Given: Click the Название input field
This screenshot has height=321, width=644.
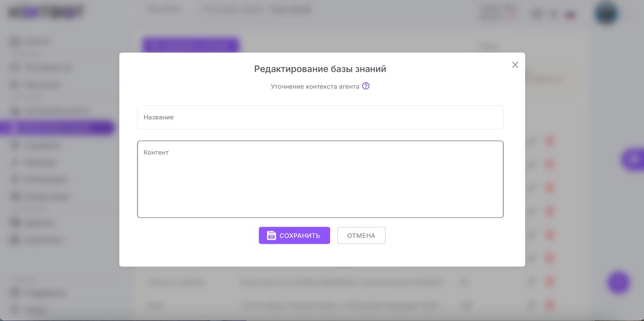Looking at the screenshot, I should [320, 117].
